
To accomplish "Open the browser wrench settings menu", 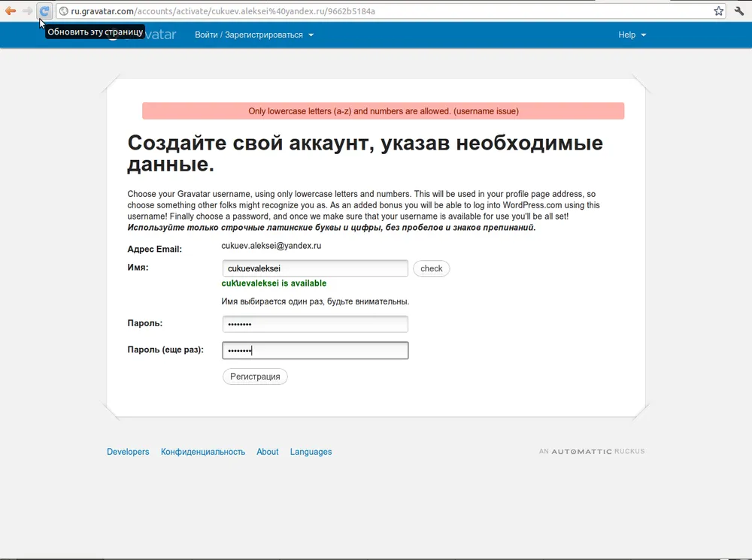I will [x=739, y=11].
